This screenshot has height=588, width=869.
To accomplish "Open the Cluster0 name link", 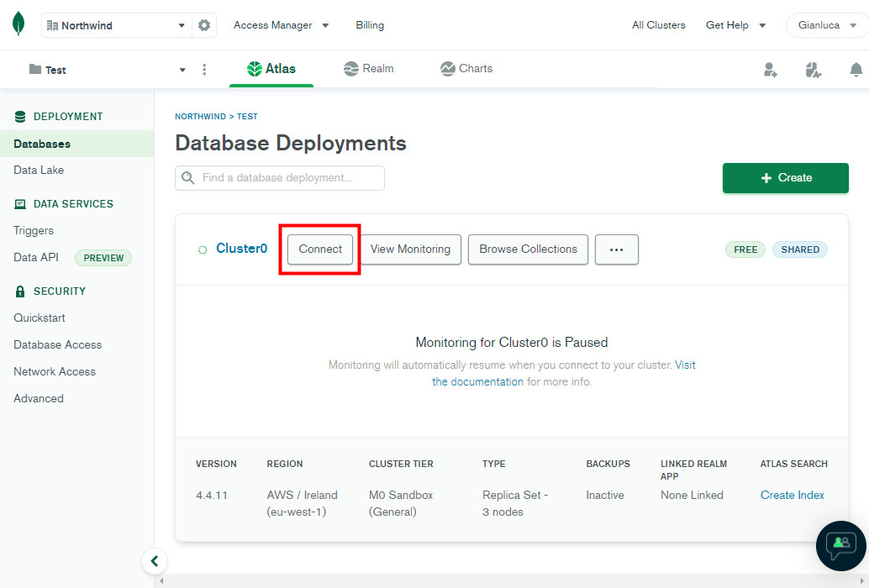I will pos(242,249).
